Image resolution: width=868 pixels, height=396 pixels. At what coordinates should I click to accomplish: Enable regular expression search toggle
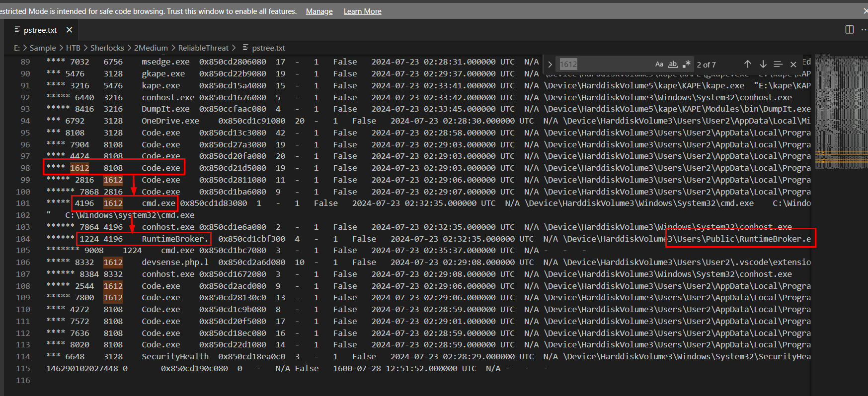(x=687, y=64)
